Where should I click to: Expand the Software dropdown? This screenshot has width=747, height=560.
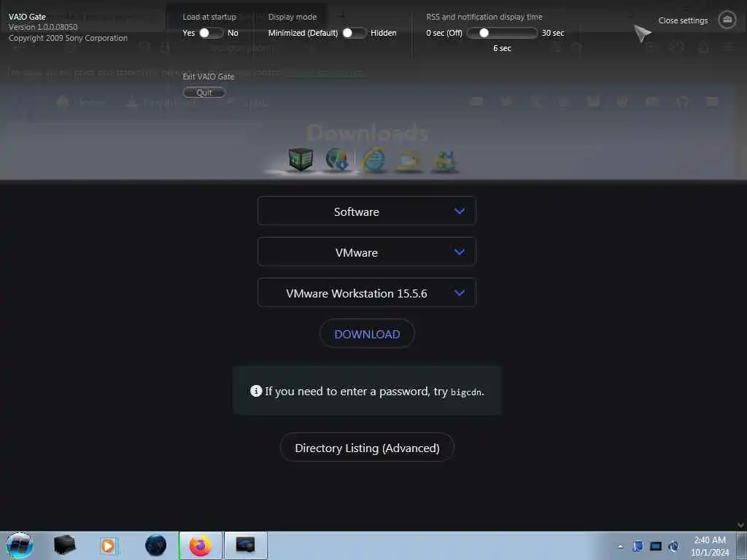point(366,211)
